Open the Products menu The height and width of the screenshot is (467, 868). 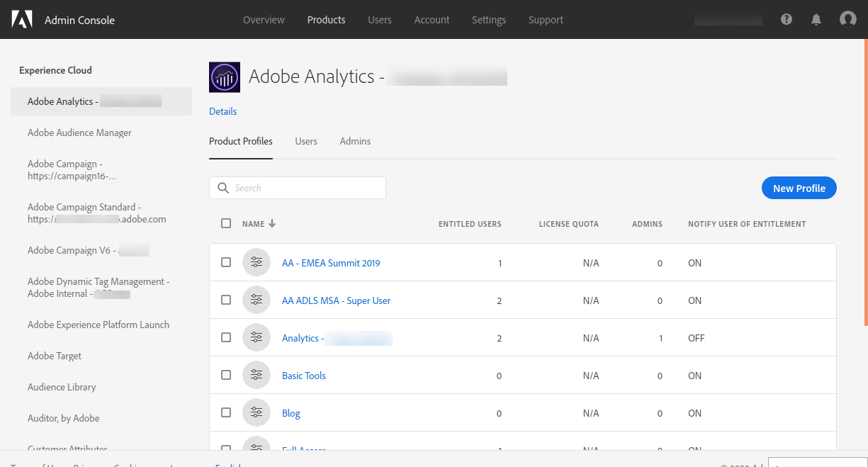327,20
